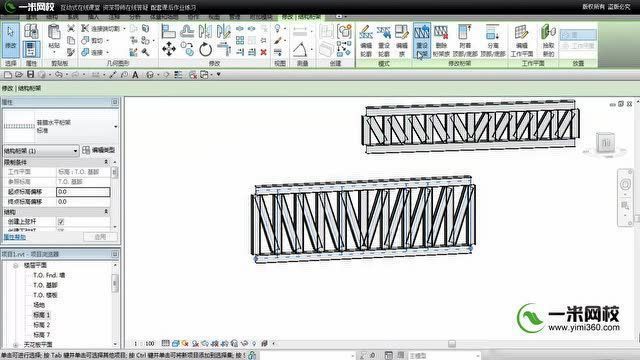The height and width of the screenshot is (360, 640).
Task: Select the Move tool four-arrow icon
Action: click(169, 49)
